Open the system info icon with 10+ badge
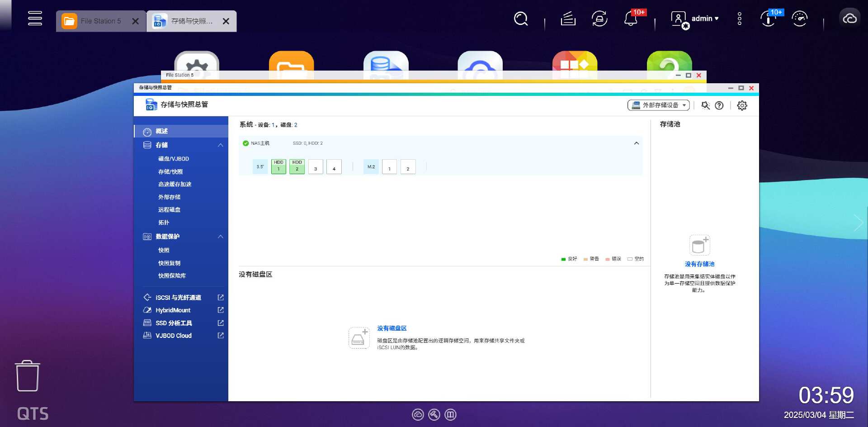868x427 pixels. pyautogui.click(x=769, y=19)
